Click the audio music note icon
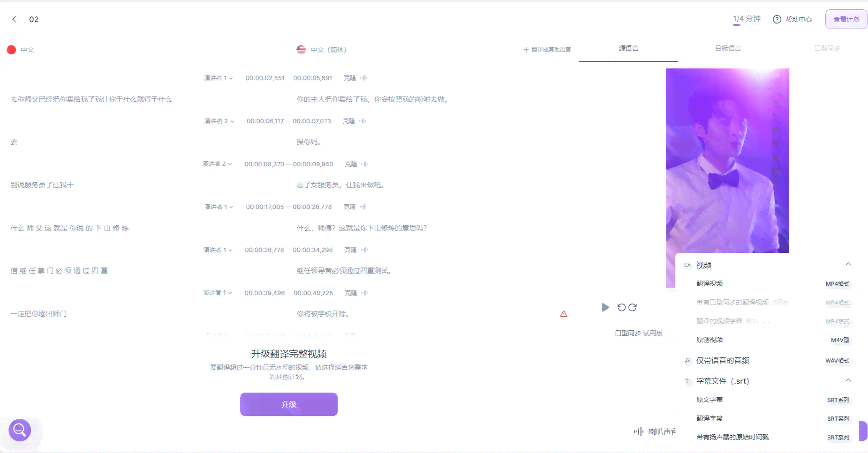Viewport: 868px width, 453px height. (x=687, y=361)
